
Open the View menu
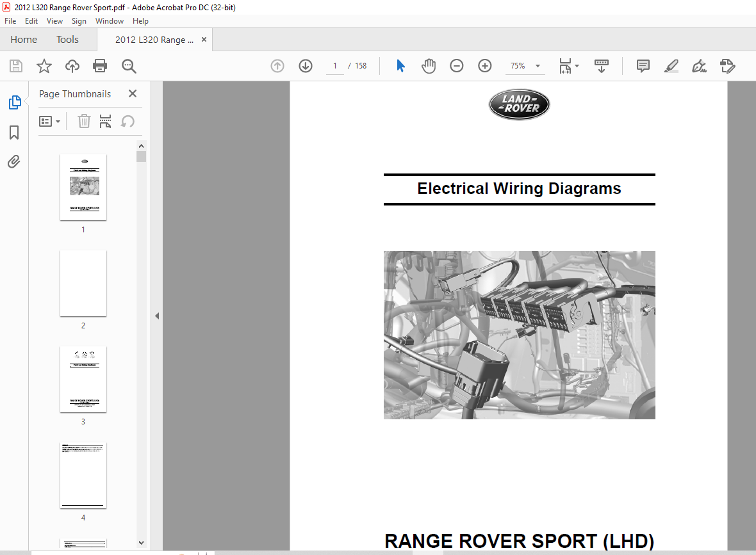54,21
